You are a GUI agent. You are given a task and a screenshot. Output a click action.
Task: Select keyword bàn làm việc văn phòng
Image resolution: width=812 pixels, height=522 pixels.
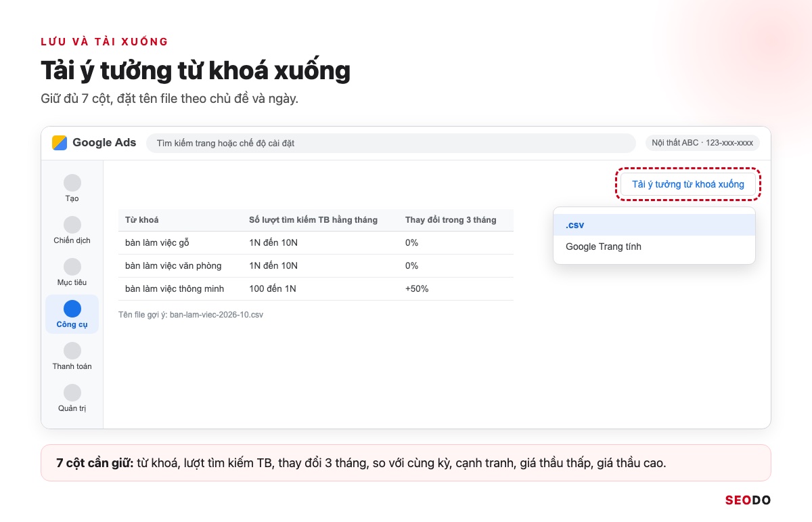[173, 265]
